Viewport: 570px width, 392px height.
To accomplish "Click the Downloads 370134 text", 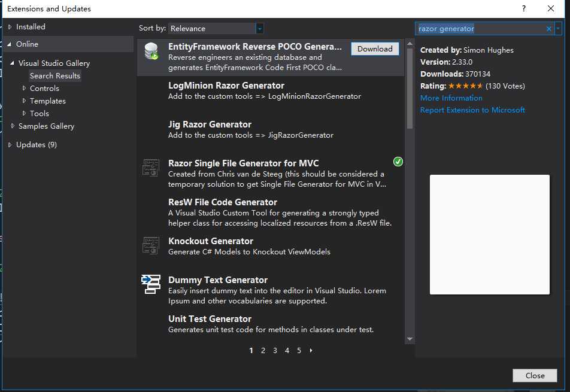I will point(455,74).
